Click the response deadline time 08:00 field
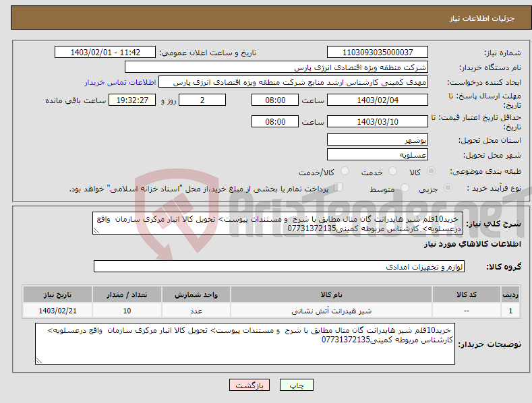Viewport: 532px width, 403px height. pyautogui.click(x=275, y=100)
